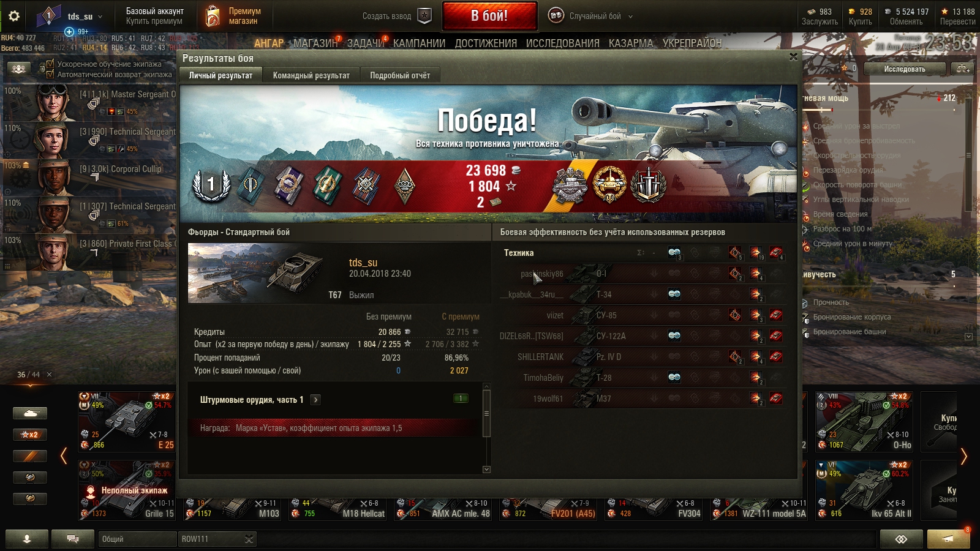The width and height of the screenshot is (980, 551).
Task: Switch to the team result tab
Action: point(311,75)
